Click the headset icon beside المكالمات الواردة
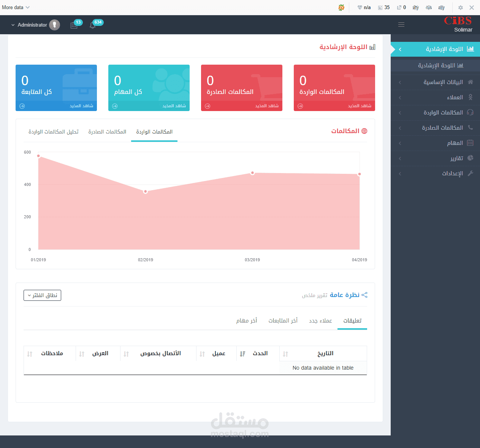Screen dimensions: 480x448 point(470,112)
